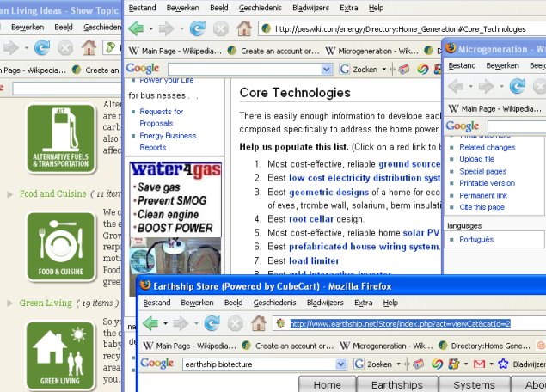Open 'Directory:Home Gene...' bookmark in Earthship window
The image size is (546, 392).
tap(484, 346)
